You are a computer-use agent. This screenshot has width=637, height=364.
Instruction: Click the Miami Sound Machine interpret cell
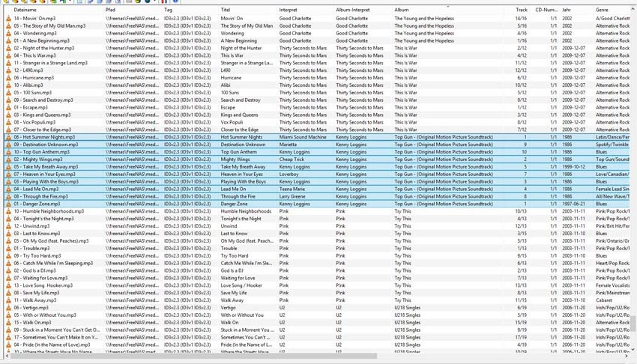click(303, 137)
